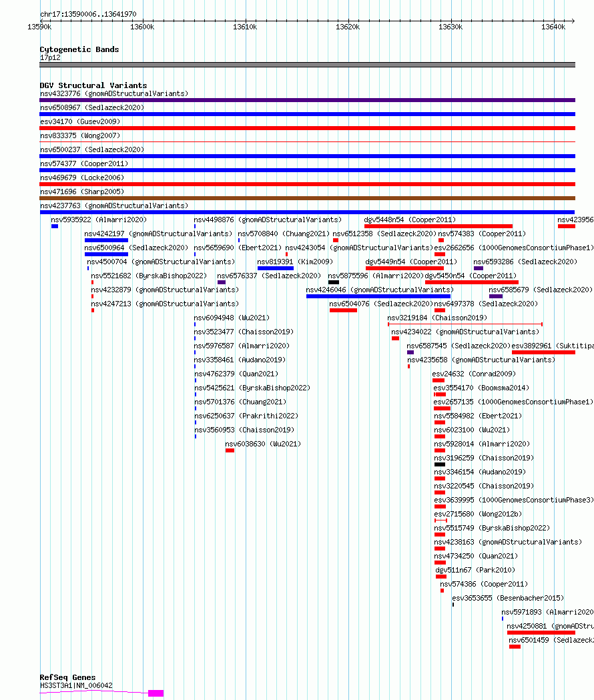
Task: Click the 13600k ruler position marker
Action: pos(142,27)
